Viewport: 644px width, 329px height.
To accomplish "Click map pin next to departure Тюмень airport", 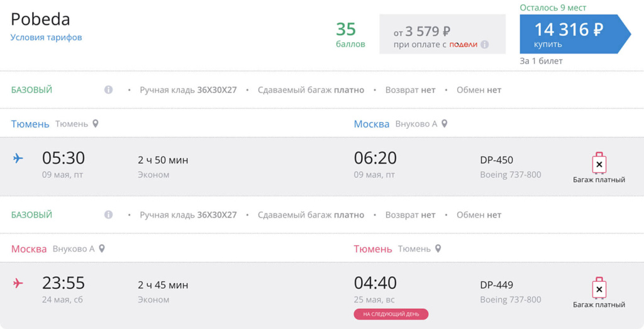I will point(96,124).
